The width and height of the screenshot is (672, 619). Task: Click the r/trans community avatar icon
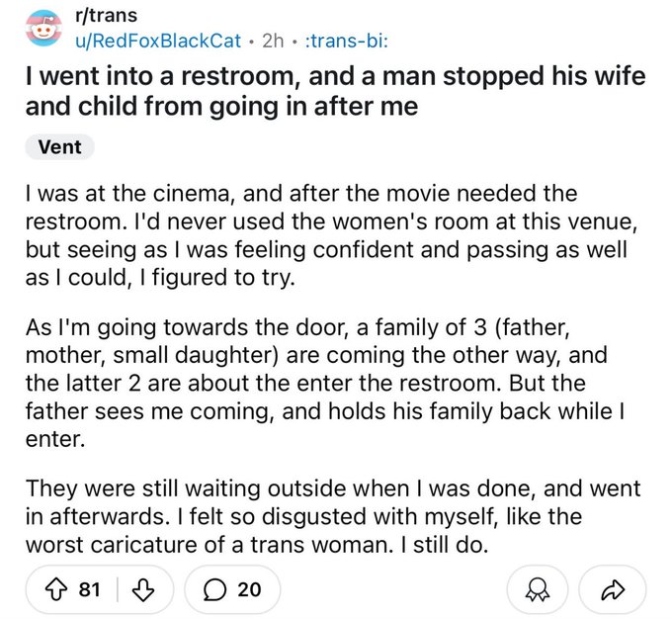[x=42, y=29]
